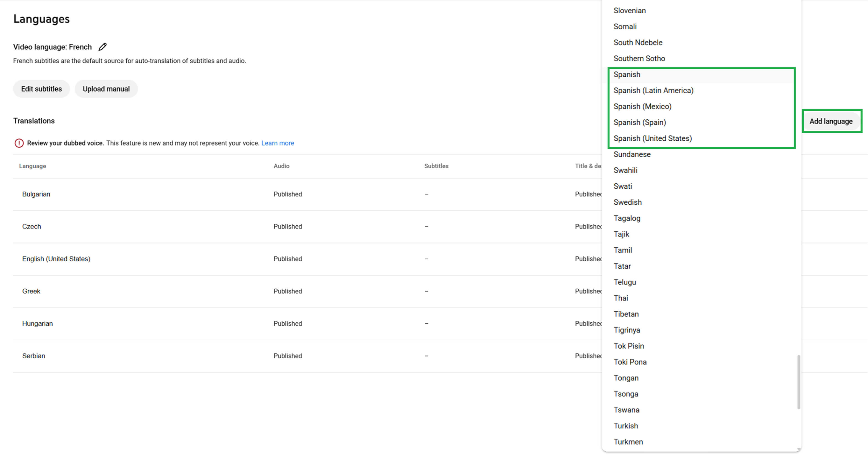Edit the video language with pencil icon
This screenshot has height=458, width=868.
click(x=102, y=47)
